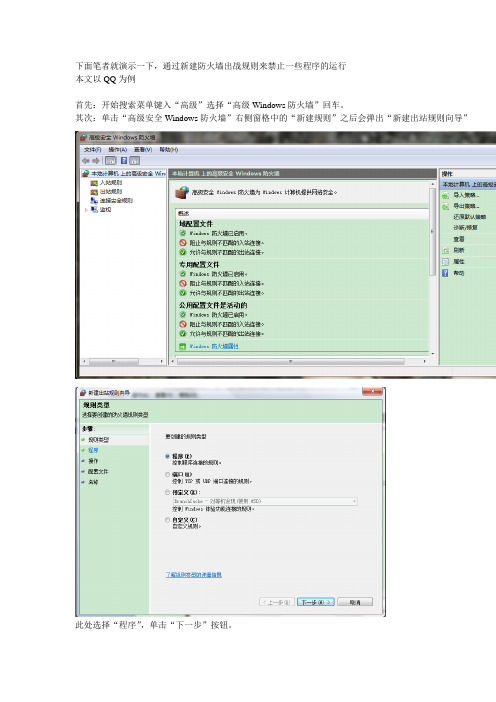
Task: Open 查看 in the actions pane
Action: [x=459, y=239]
